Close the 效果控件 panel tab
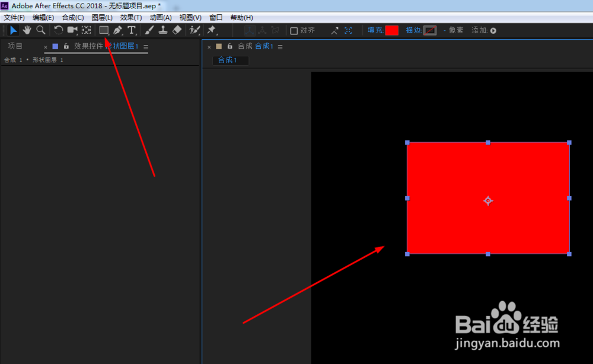 46,47
